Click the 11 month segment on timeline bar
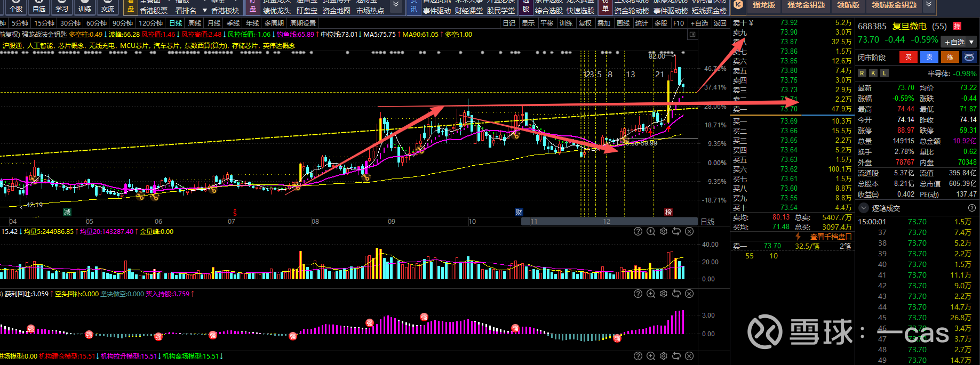Image resolution: width=980 pixels, height=365 pixels. [534, 222]
